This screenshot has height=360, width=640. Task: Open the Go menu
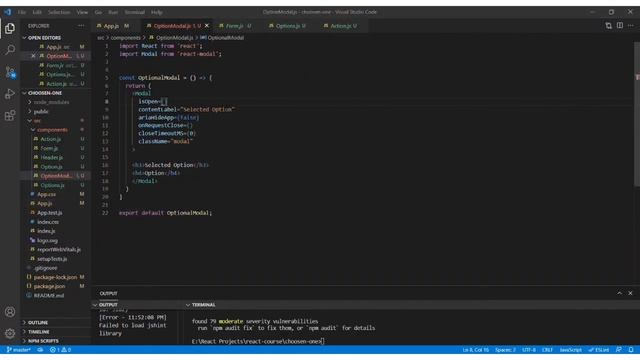click(98, 12)
